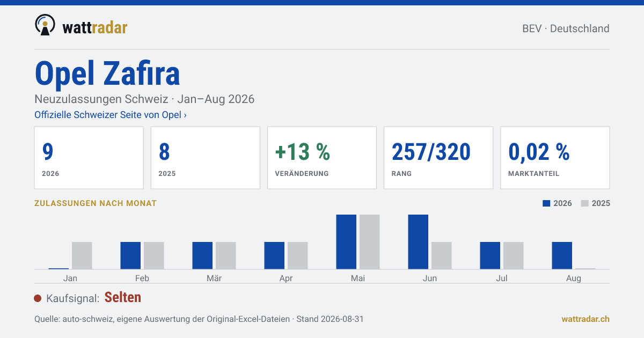Click the grey 2025 bar for Jan
This screenshot has width=644, height=338.
pos(82,255)
